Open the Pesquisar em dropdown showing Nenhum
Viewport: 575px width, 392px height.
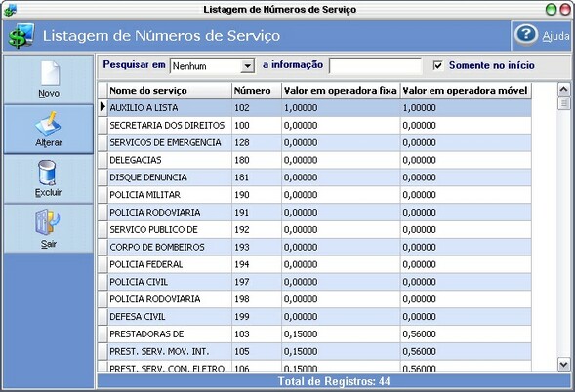pos(212,66)
